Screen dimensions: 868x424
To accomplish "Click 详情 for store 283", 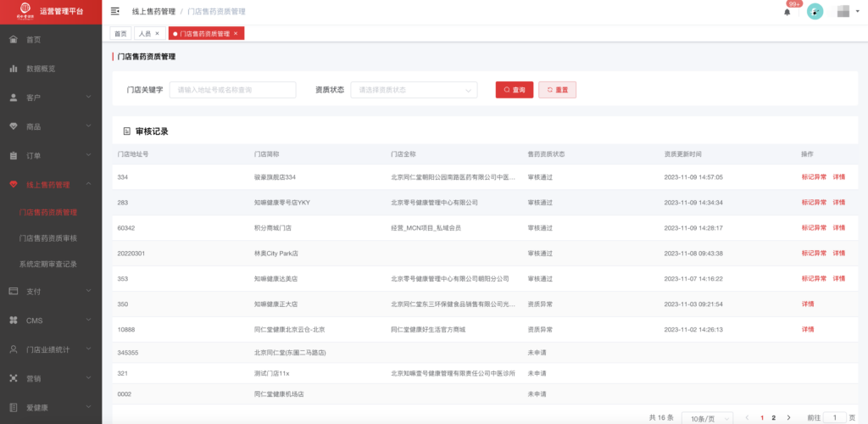I will tap(838, 203).
